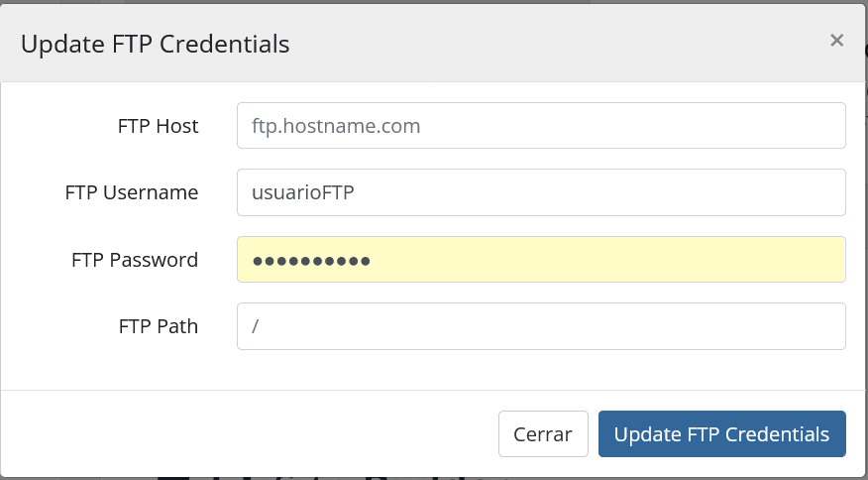Click the masked password dots

(x=311, y=261)
